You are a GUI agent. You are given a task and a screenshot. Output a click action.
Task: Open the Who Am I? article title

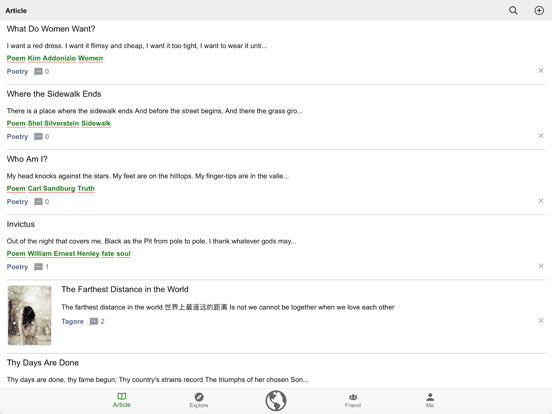pyautogui.click(x=27, y=159)
